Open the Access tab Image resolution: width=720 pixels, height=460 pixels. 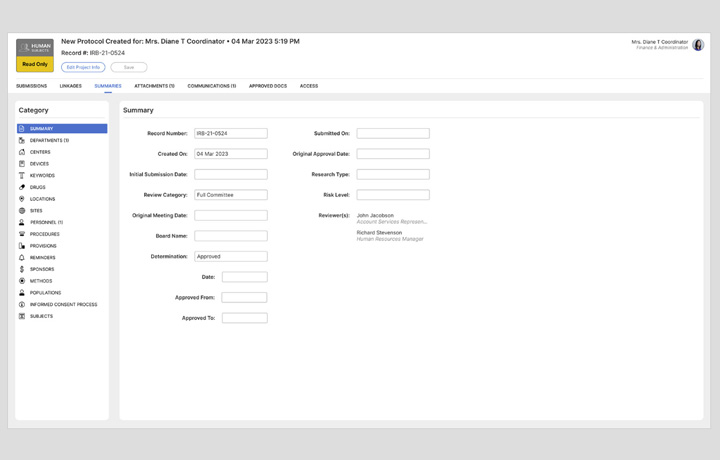coord(309,86)
